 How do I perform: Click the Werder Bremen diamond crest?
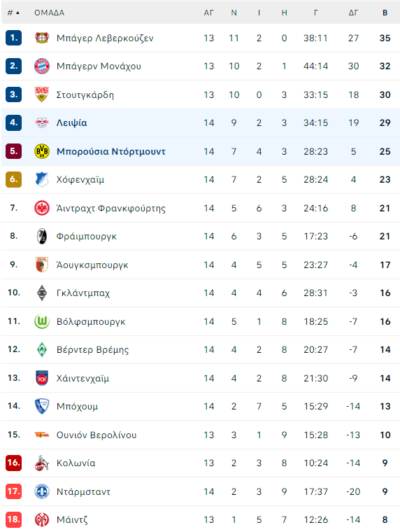tap(42, 349)
